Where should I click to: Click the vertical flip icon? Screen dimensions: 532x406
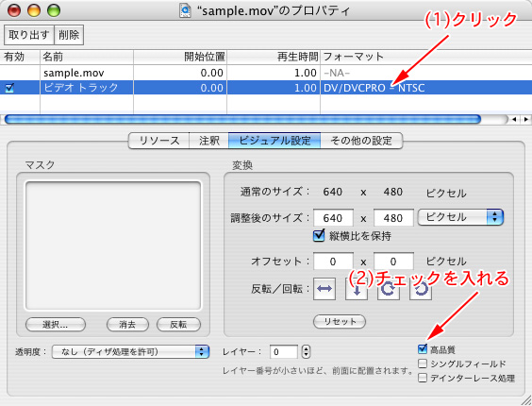pos(357,289)
